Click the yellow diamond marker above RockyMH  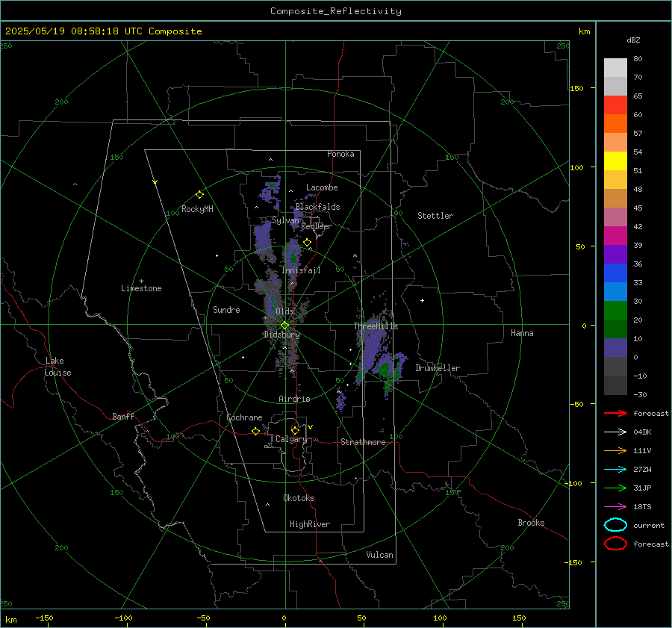199,195
